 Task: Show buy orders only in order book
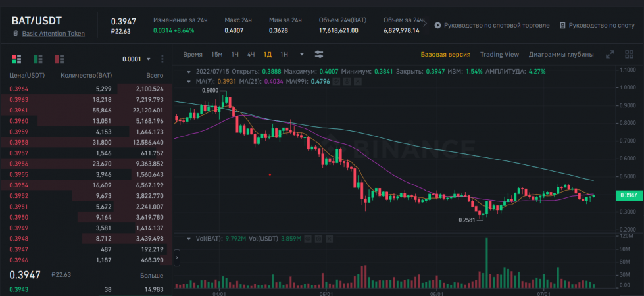click(37, 59)
